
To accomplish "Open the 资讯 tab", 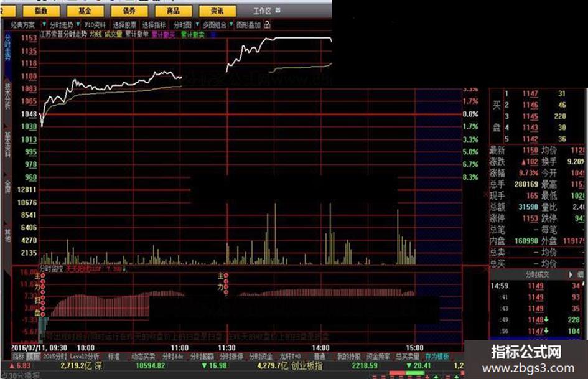I will (217, 11).
